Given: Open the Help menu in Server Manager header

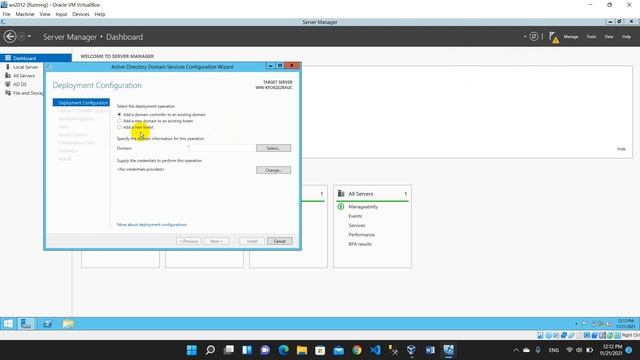Looking at the screenshot, I should coord(626,37).
